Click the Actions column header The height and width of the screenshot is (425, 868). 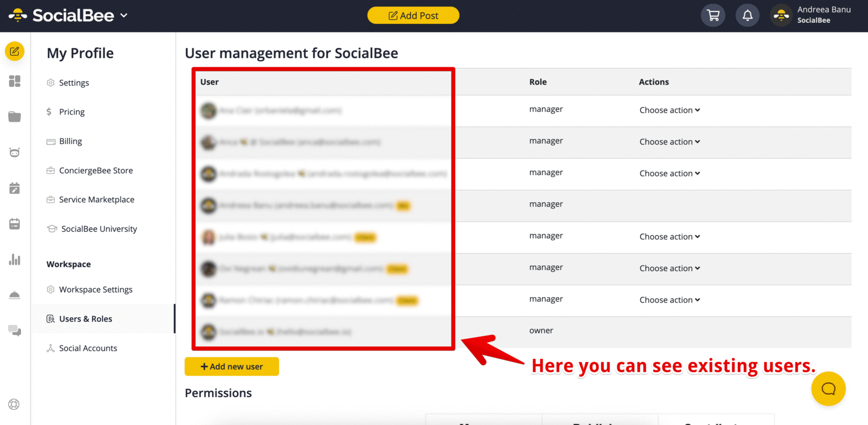(654, 82)
